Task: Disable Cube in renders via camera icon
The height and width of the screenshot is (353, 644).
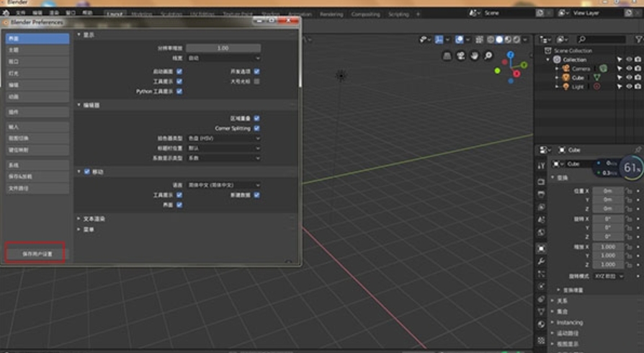Action: click(x=638, y=77)
